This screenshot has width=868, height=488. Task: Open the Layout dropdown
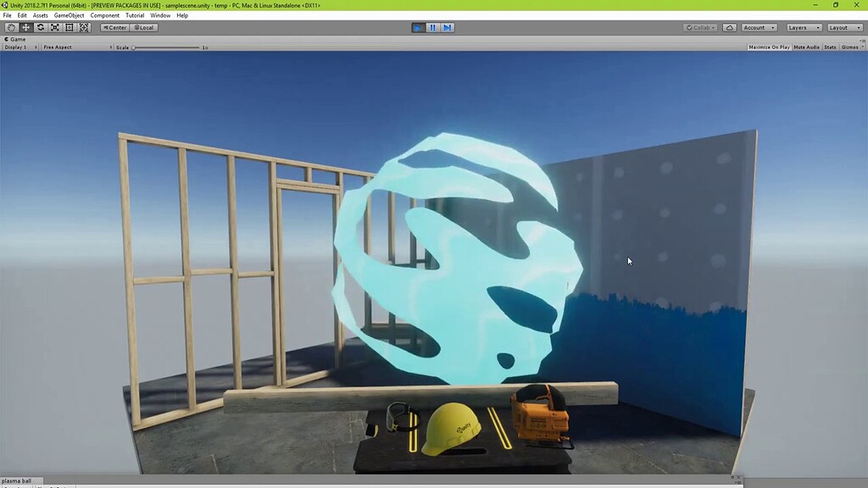tap(845, 27)
